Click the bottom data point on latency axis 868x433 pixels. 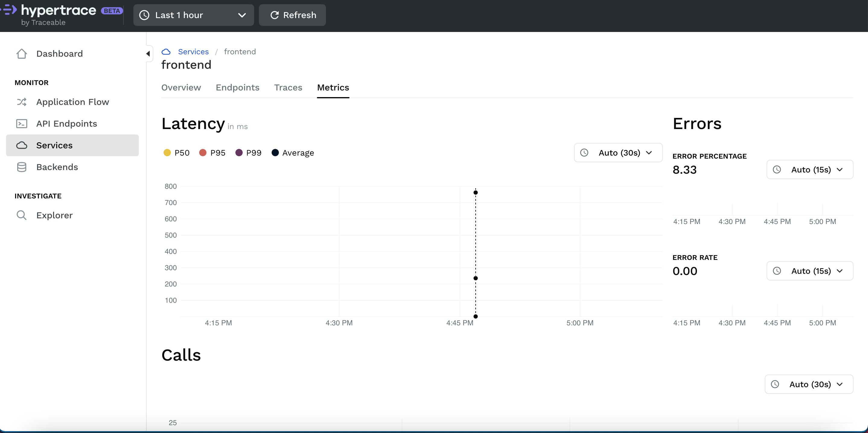point(475,317)
